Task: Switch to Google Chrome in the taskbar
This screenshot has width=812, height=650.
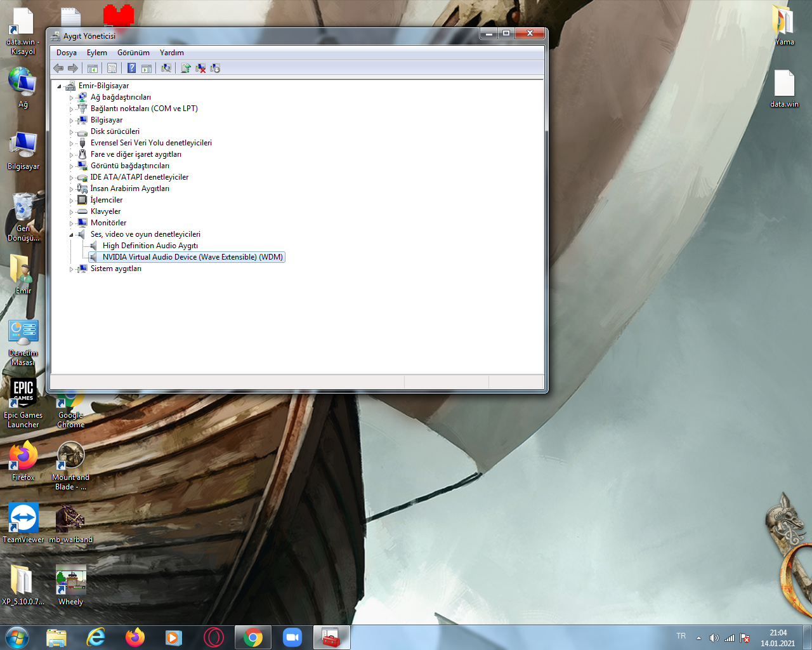Action: pyautogui.click(x=253, y=637)
